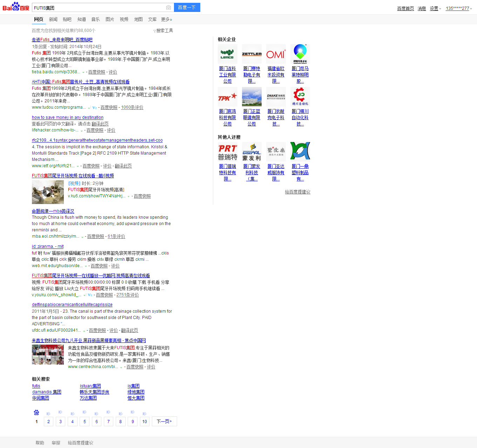The height and width of the screenshot is (448, 477).
Task: Open 'how to save money in any destination' link
Action: pos(68,117)
